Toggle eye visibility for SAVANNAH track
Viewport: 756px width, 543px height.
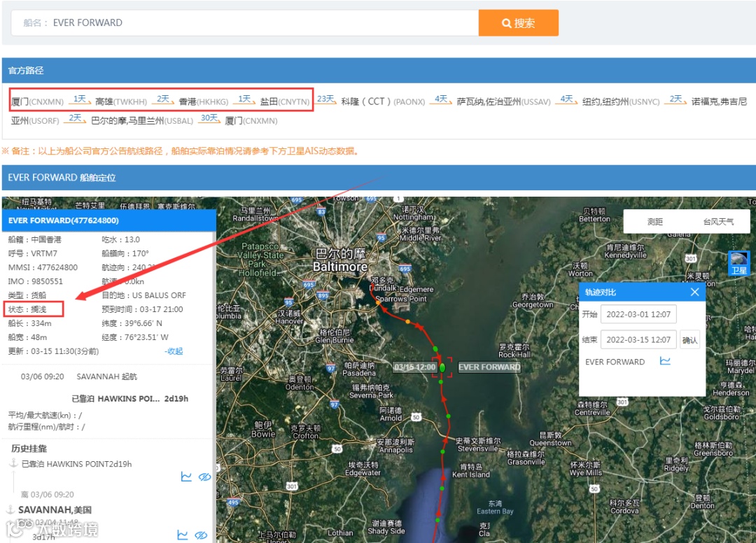click(x=201, y=535)
